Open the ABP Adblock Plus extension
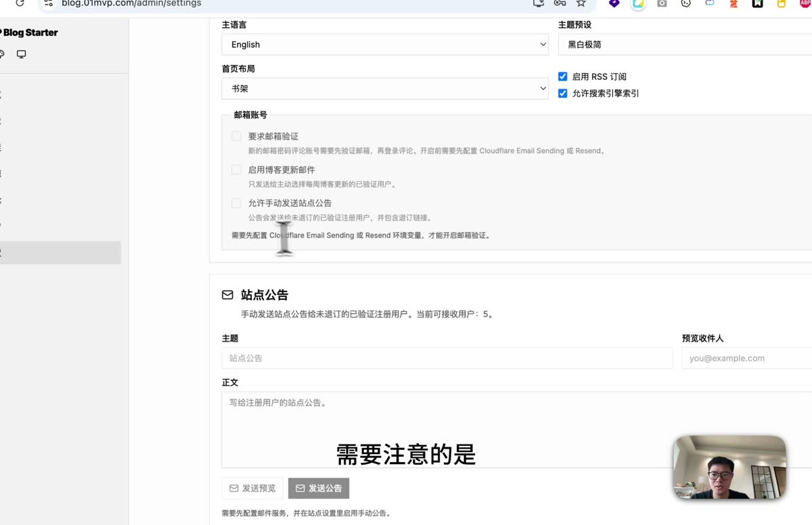The image size is (812, 525). pyautogui.click(x=805, y=3)
